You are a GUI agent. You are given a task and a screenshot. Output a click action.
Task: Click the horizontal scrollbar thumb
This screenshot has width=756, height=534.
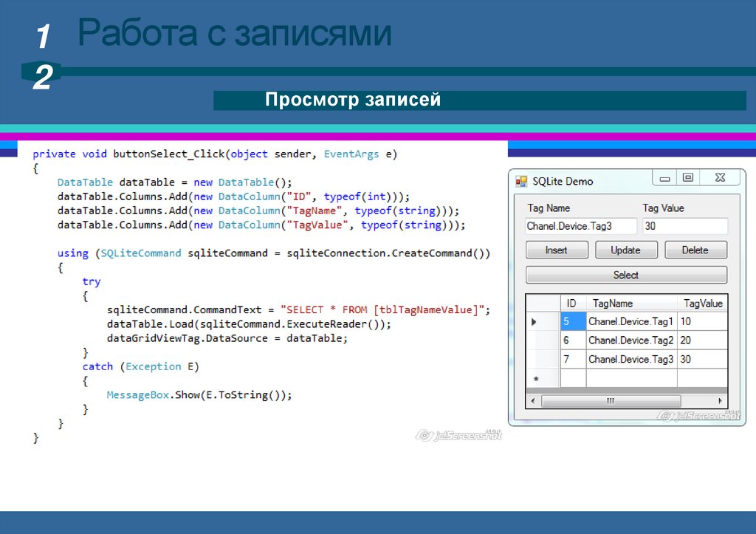(610, 401)
